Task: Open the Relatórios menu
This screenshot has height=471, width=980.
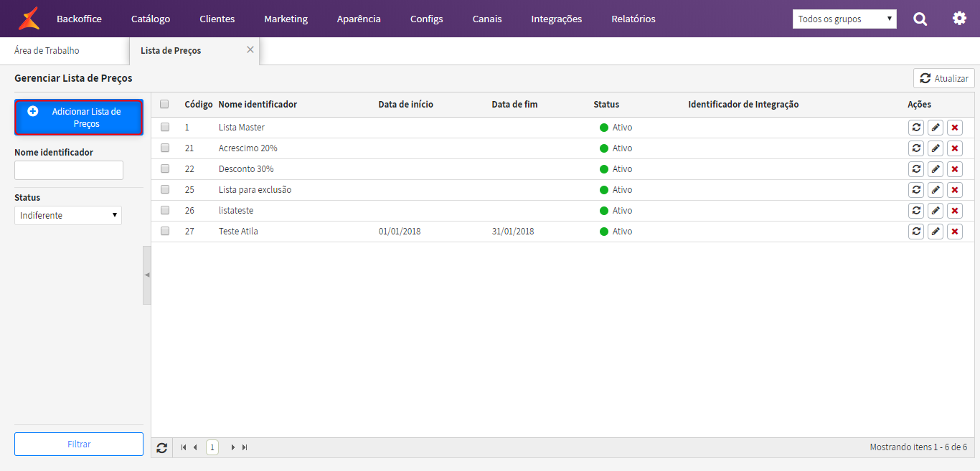Action: 633,19
